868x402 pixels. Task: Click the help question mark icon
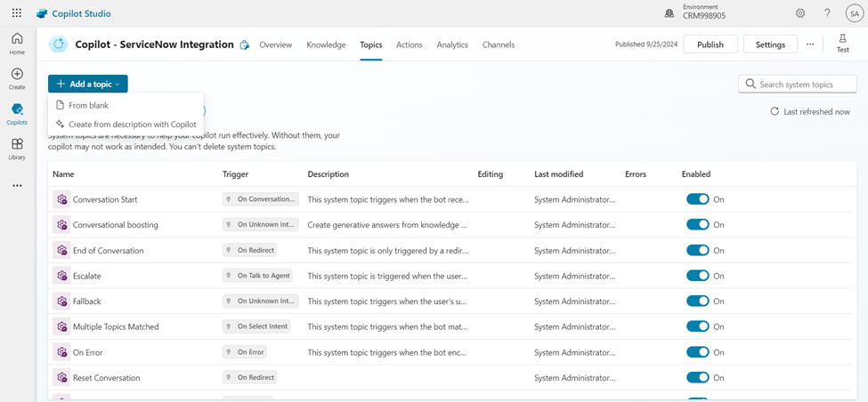coord(827,13)
